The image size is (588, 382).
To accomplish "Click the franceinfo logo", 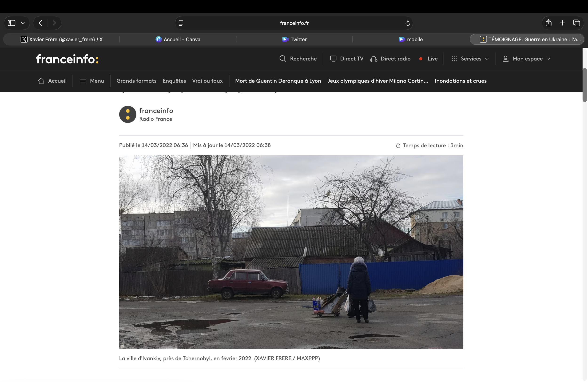I will pos(67,59).
